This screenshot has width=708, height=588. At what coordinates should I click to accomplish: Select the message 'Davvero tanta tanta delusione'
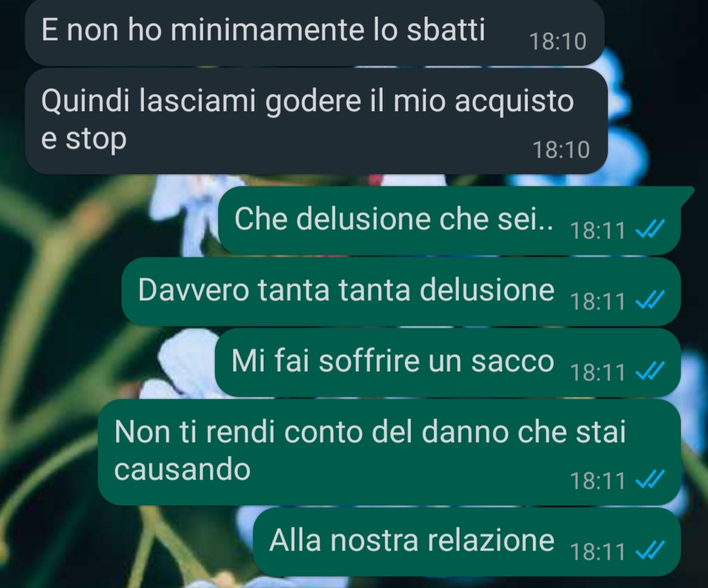[x=401, y=292]
